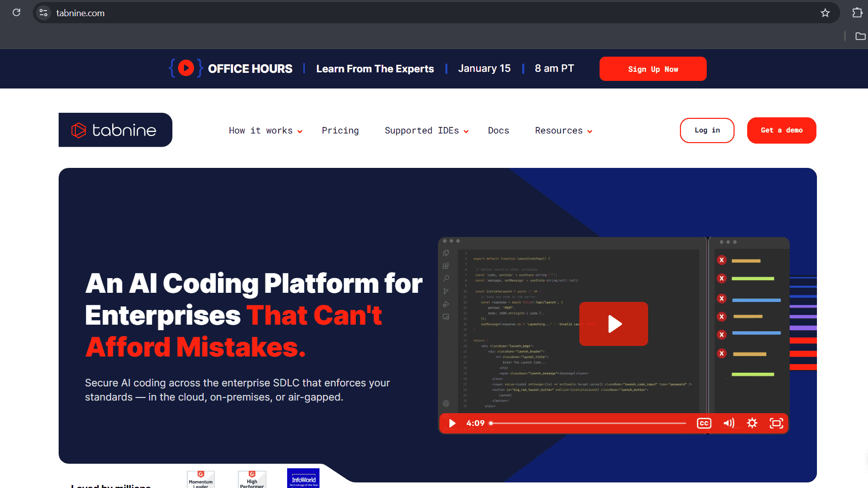
Task: Switch the video to fullscreen
Action: tap(776, 423)
